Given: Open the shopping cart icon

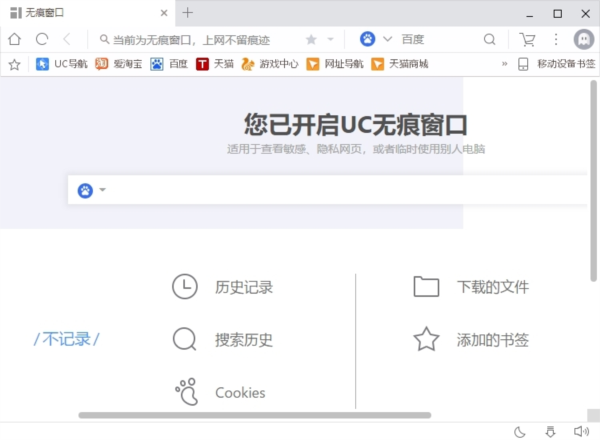Looking at the screenshot, I should tap(527, 39).
